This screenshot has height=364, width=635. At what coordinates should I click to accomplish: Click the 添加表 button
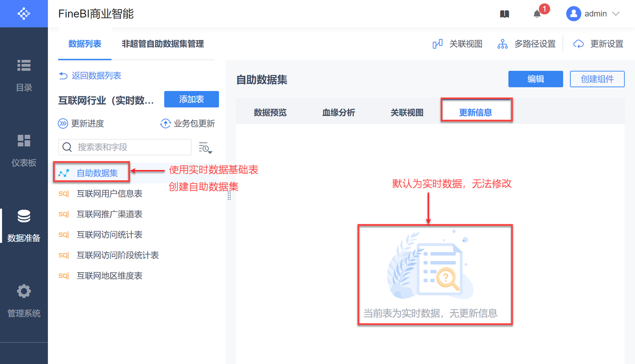191,99
